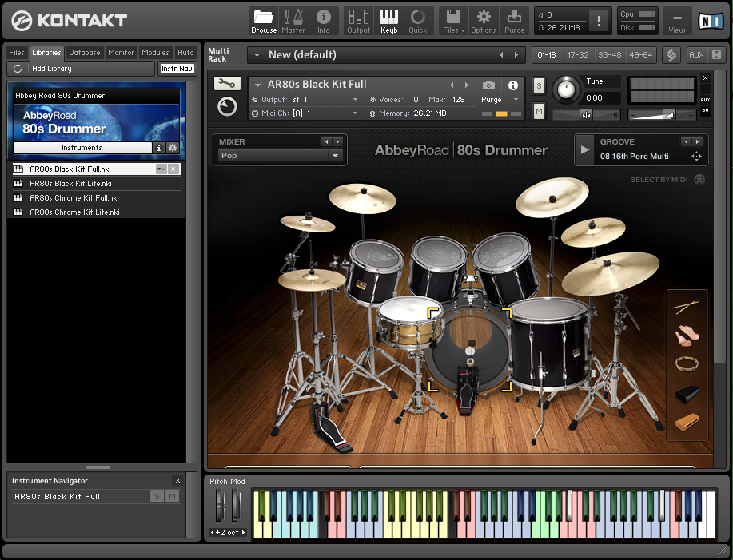
Task: Select the drumsticks percussion icon
Action: point(687,307)
